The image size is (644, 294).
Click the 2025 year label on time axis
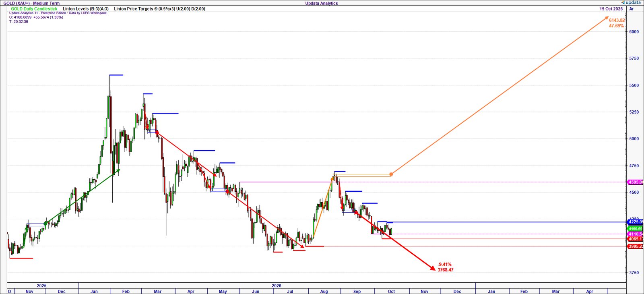[x=41, y=286]
